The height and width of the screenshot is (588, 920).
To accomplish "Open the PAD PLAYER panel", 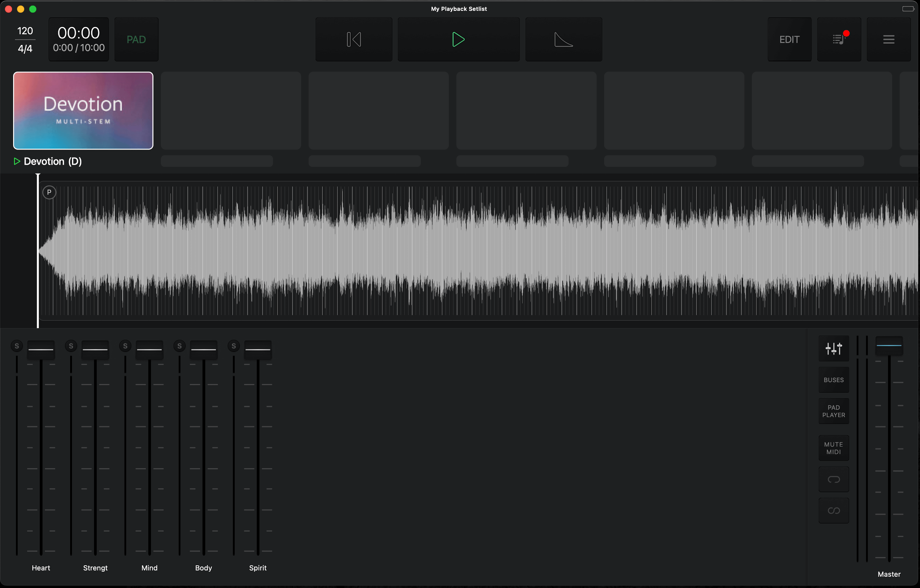I will point(833,411).
